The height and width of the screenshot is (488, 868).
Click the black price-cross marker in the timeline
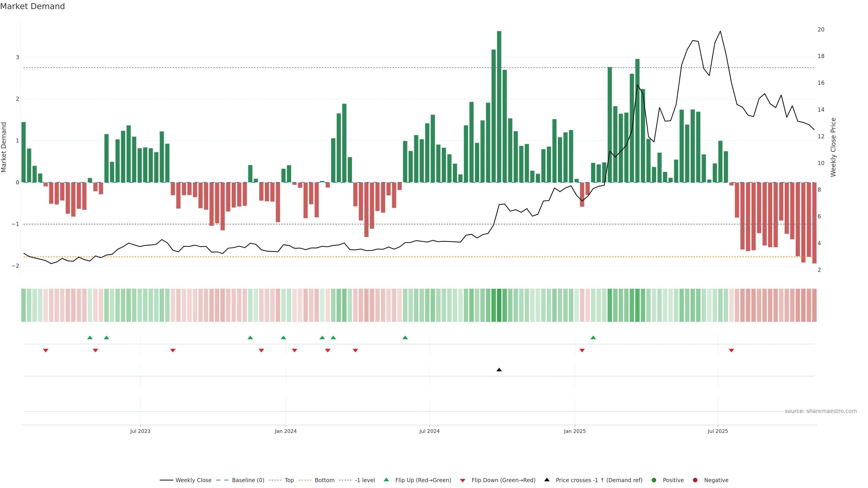click(x=499, y=370)
